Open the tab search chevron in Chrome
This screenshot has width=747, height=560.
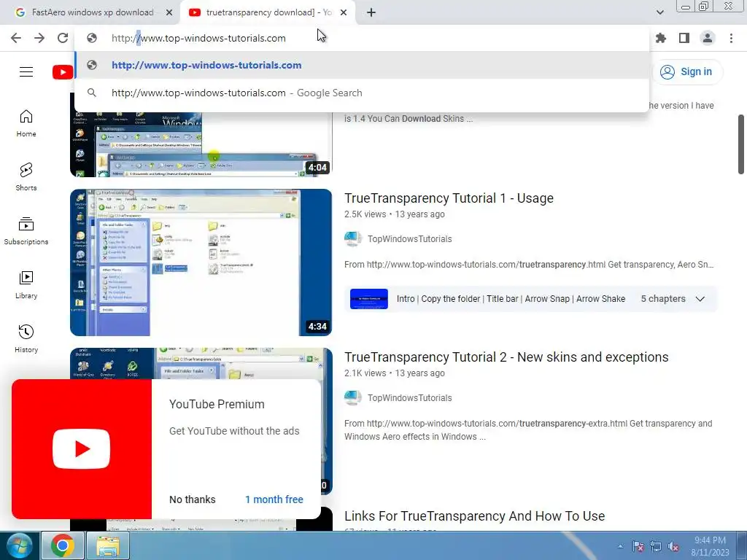(659, 12)
